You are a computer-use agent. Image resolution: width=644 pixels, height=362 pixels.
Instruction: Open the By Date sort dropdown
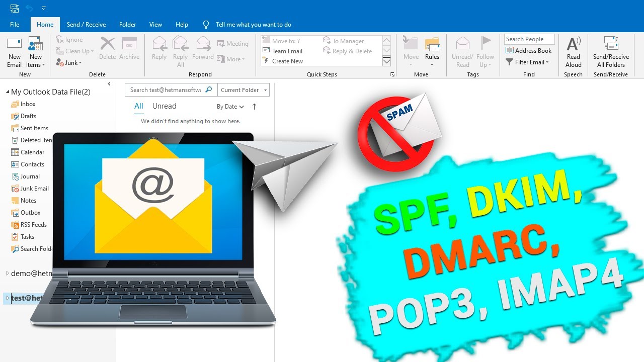[x=230, y=107]
